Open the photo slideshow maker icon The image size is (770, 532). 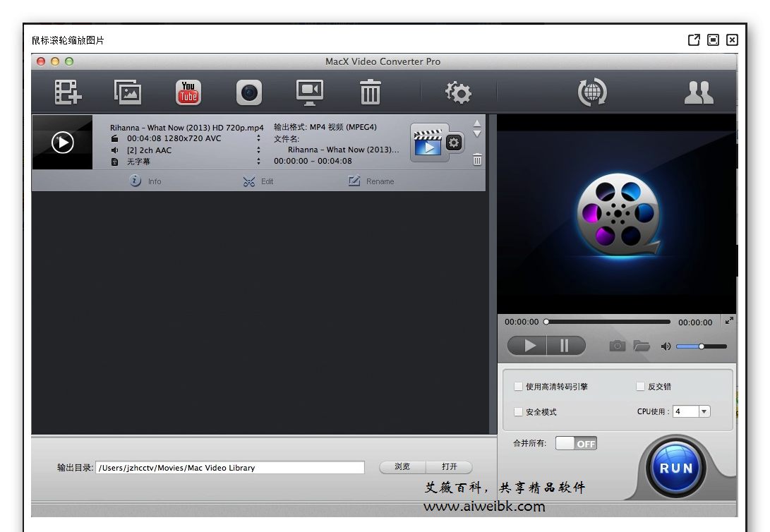coord(128,92)
